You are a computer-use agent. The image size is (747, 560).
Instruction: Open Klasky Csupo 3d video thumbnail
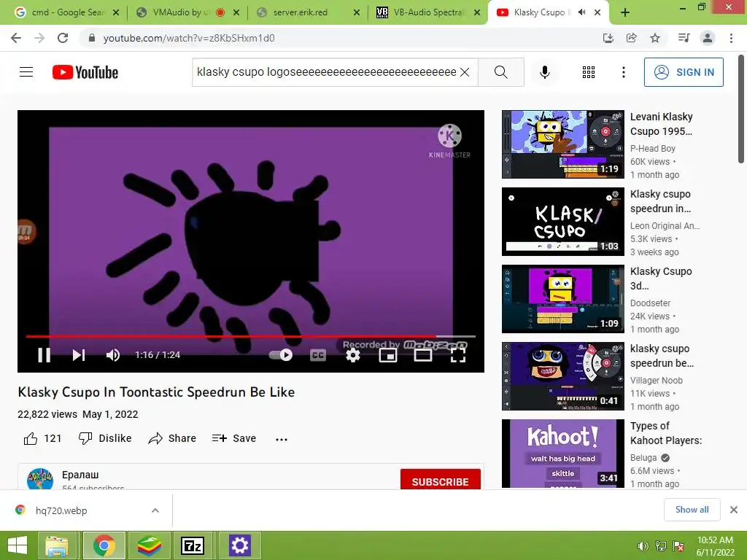click(x=562, y=298)
